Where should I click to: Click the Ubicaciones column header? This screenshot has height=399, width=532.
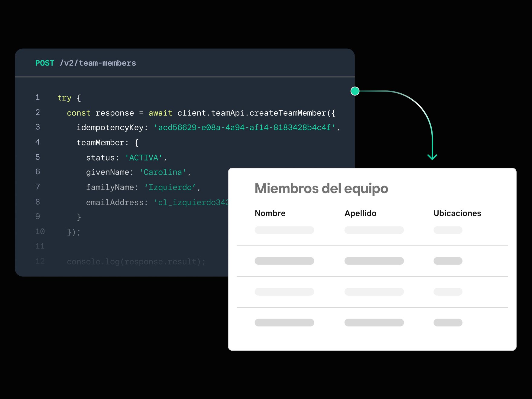(x=457, y=213)
